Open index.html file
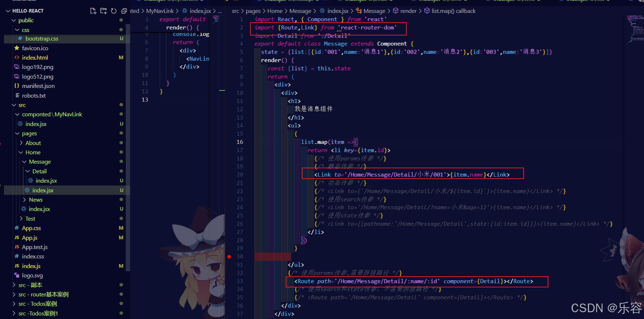Viewport: 644px width, 319px height. pos(35,57)
